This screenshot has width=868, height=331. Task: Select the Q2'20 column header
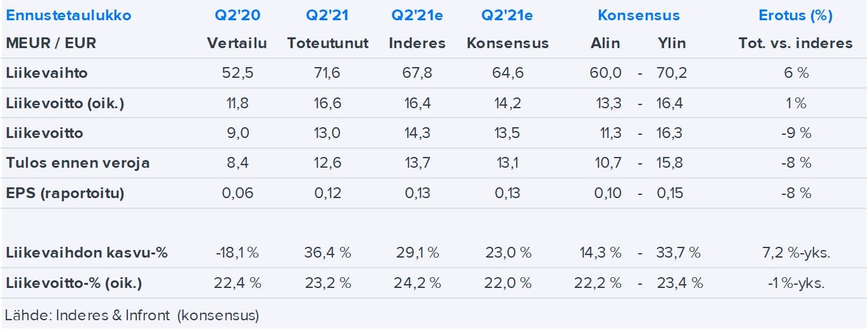click(x=237, y=15)
